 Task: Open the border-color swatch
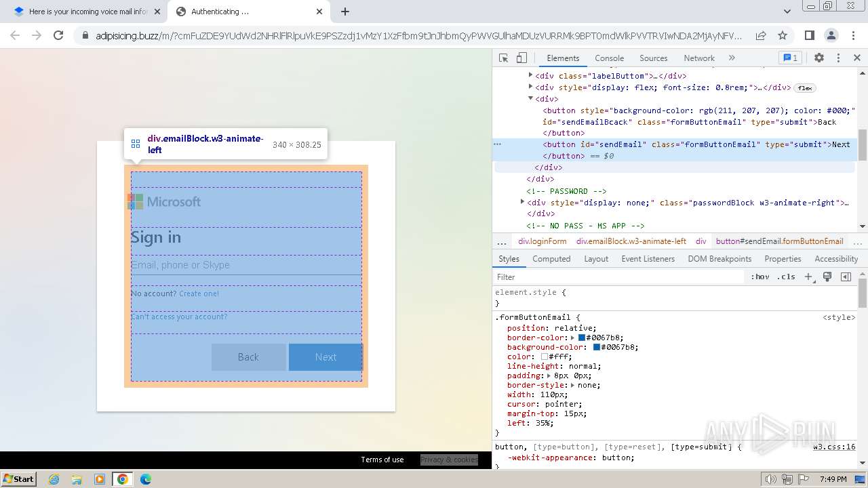coord(582,338)
